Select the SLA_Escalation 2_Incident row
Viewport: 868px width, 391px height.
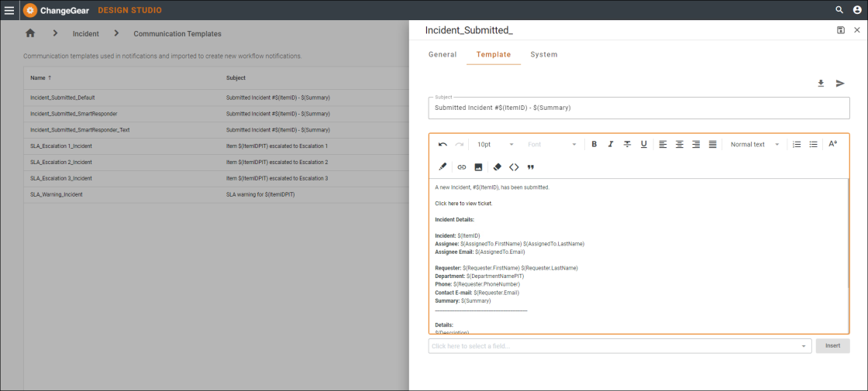[216, 162]
